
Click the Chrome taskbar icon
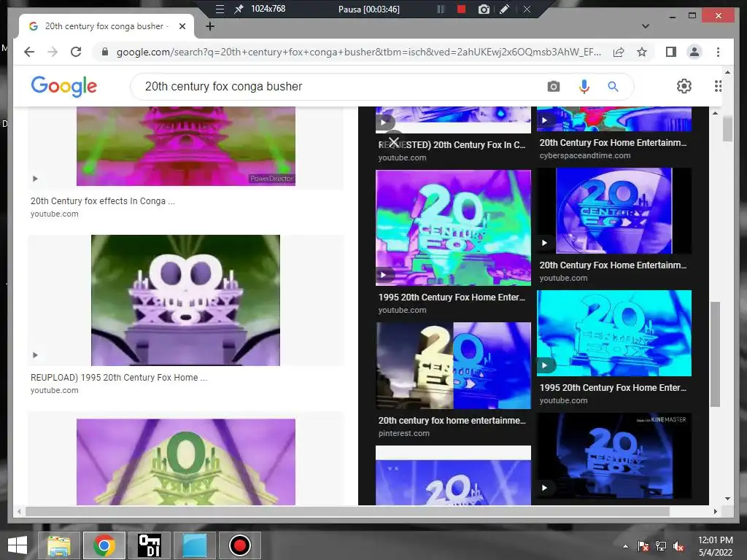104,545
